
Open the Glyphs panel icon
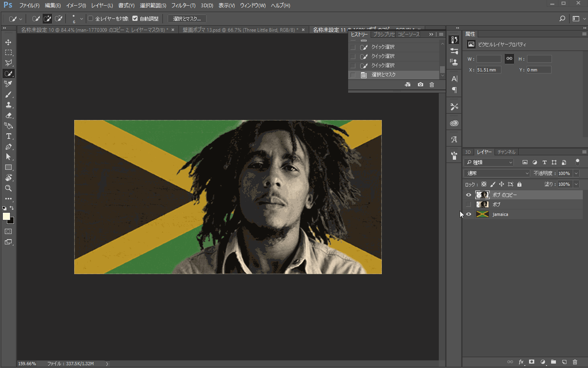click(454, 140)
